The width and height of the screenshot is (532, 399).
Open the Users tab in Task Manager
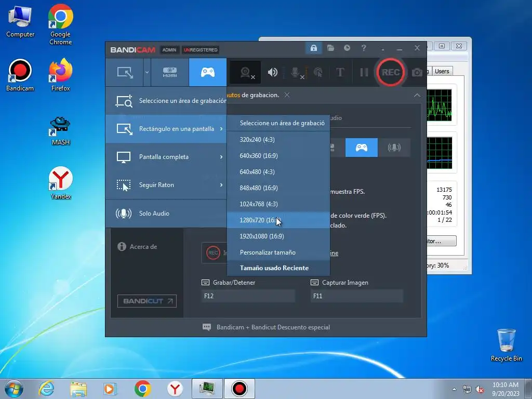coord(442,71)
